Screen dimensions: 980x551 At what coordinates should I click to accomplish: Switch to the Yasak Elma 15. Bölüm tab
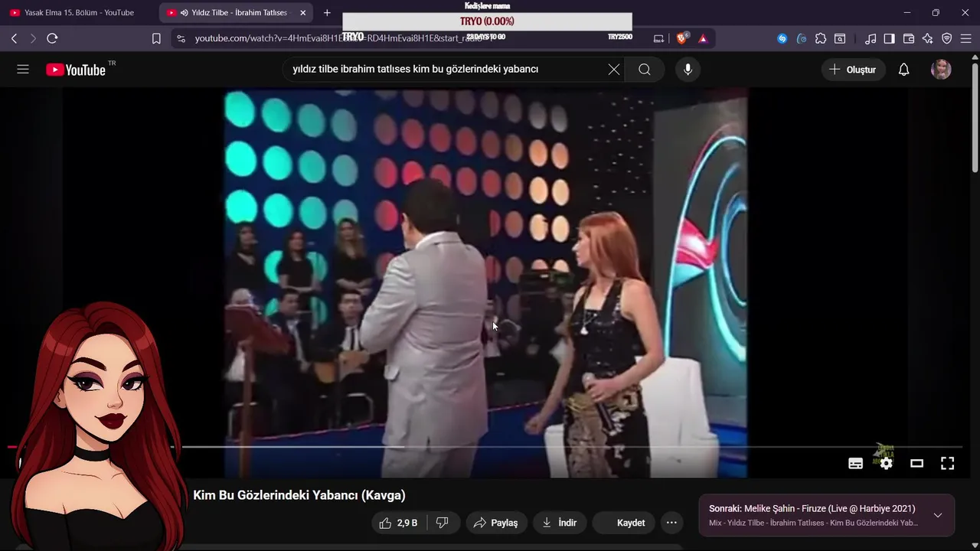point(79,13)
